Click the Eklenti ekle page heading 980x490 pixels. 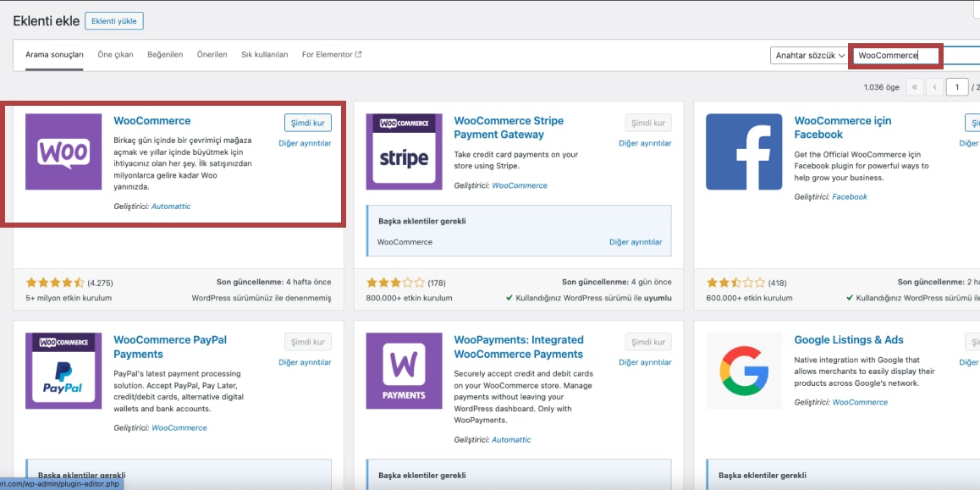[x=47, y=20]
